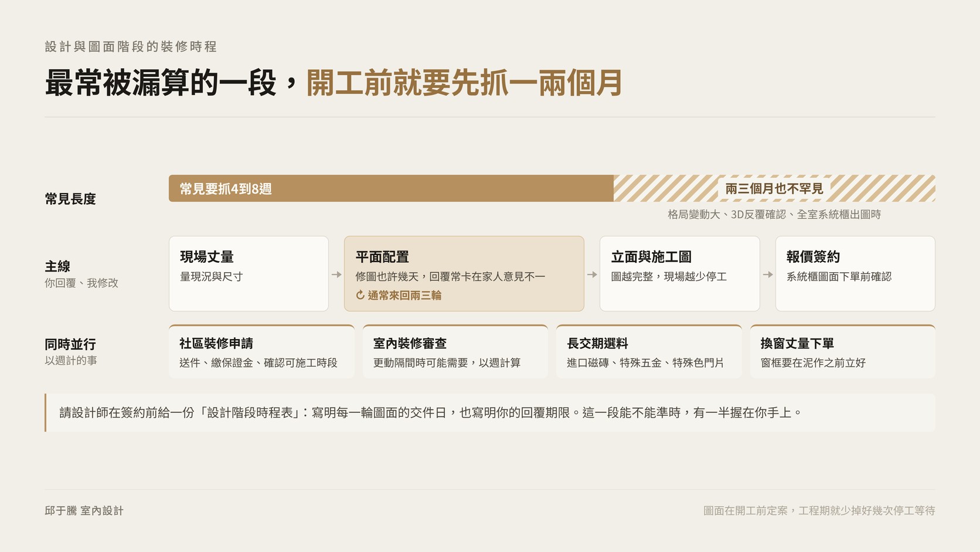980x552 pixels.
Task: Select the 室內裝修審查 card heading
Action: 410,343
